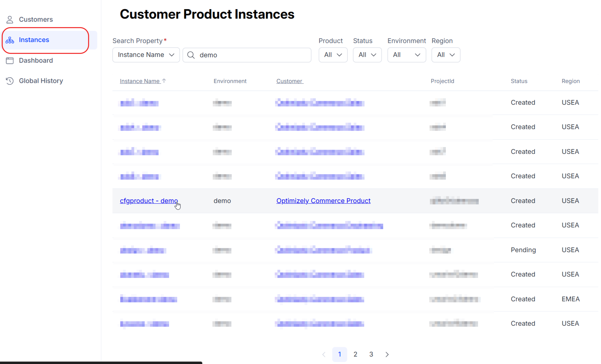Expand the Product filter dropdown
Screen dimensions: 601x364
333,55
